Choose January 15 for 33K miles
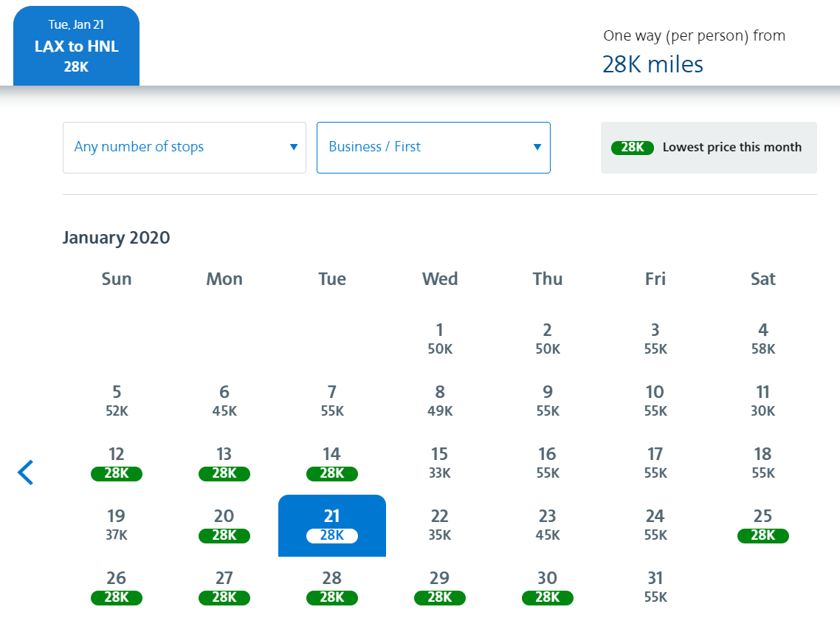Viewport: 840px width, 618px height. tap(440, 463)
